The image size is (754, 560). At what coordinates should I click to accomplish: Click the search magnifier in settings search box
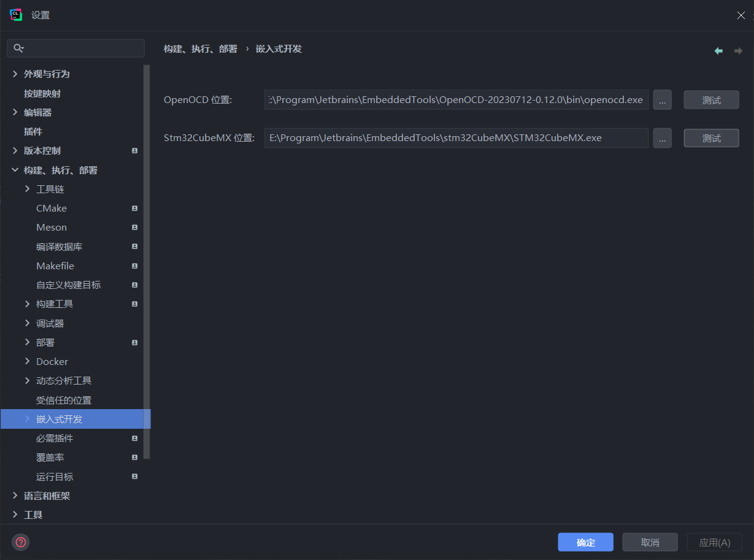18,47
